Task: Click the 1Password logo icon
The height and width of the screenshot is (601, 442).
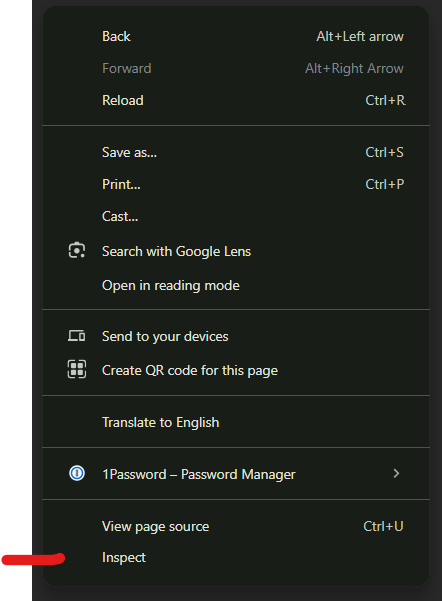Action: (77, 473)
